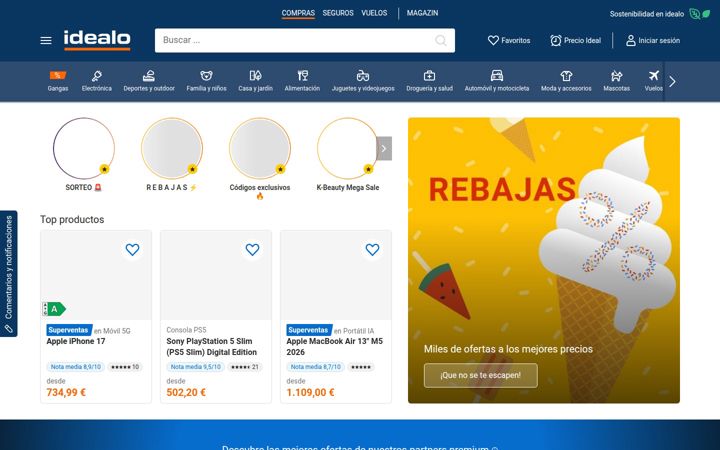The width and height of the screenshot is (720, 450).
Task: Open the Gangas deals category
Action: tap(58, 81)
